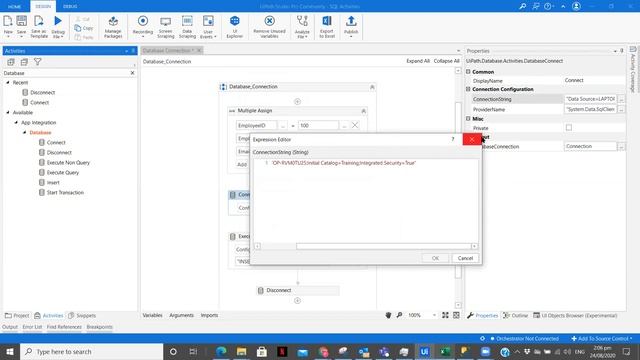Delete the EmployeeID assign row
The image size is (640, 360).
[x=355, y=125]
